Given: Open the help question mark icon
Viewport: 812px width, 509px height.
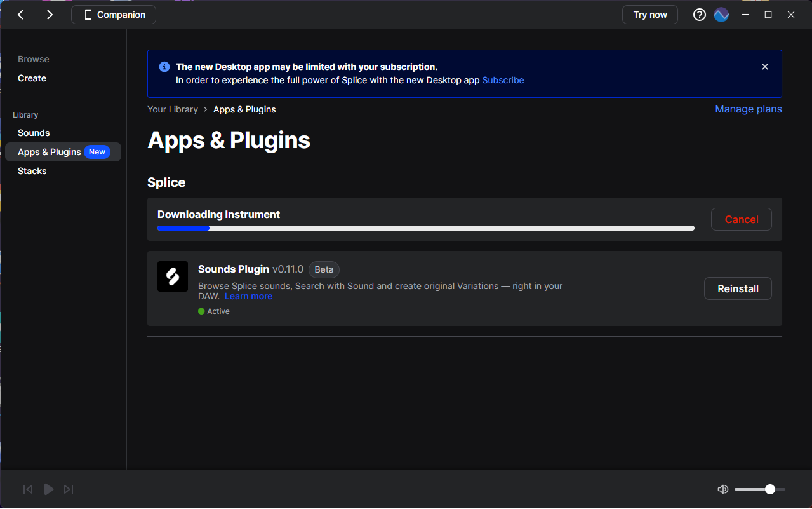Looking at the screenshot, I should click(699, 15).
